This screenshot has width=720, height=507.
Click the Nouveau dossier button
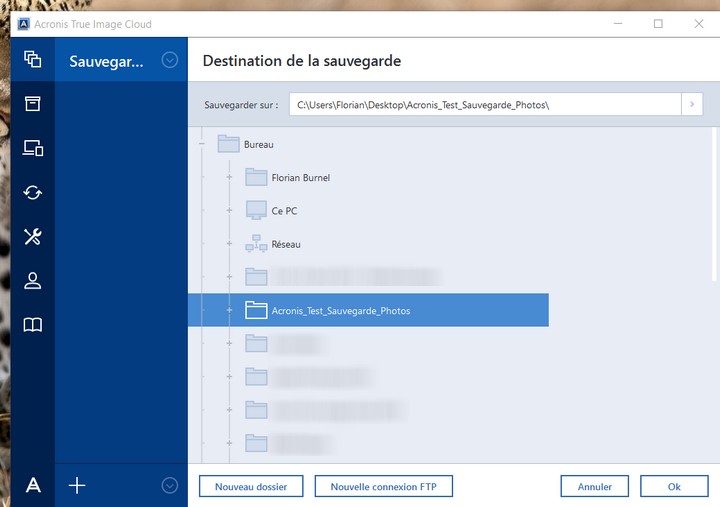[251, 486]
